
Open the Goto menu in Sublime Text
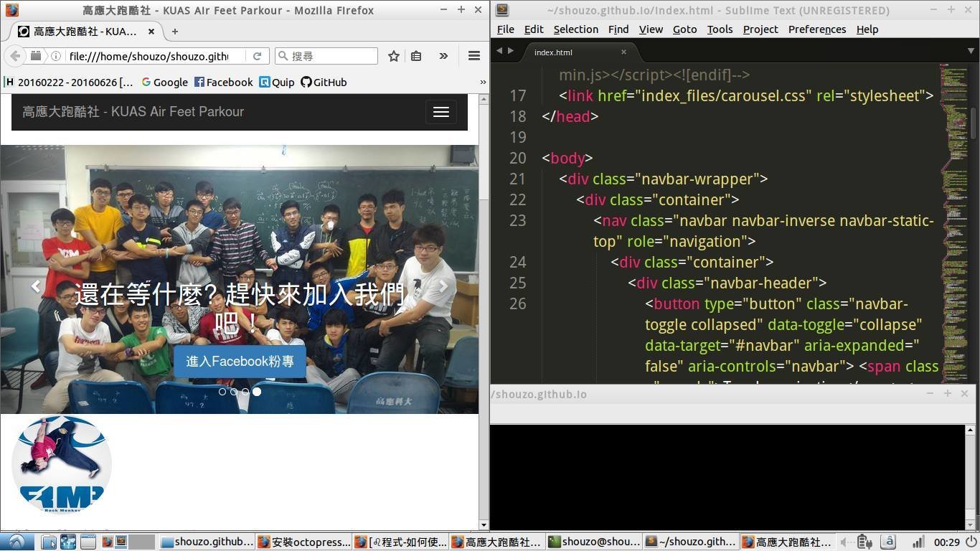click(684, 29)
